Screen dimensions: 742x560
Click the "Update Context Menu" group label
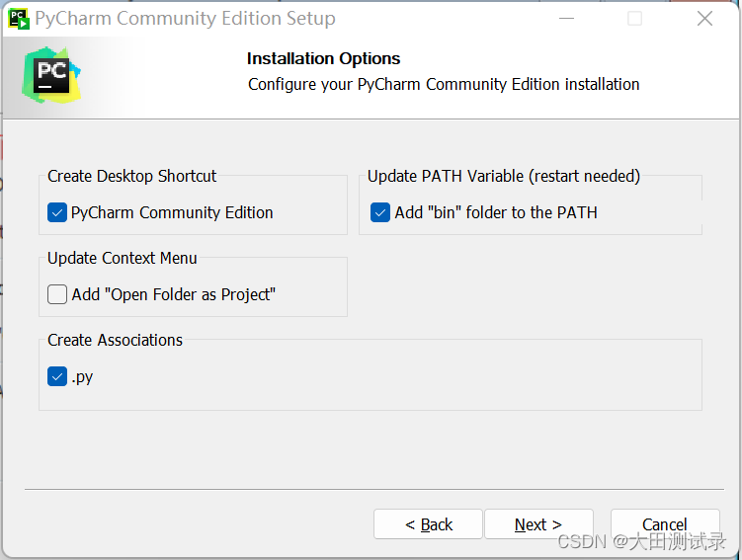pos(123,258)
